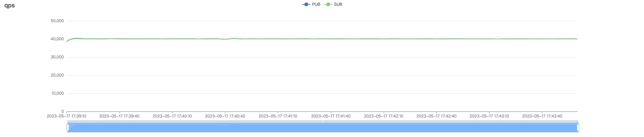Click the green SUB legend marker icon
Screen dimensions: 644x137
coord(328,4)
